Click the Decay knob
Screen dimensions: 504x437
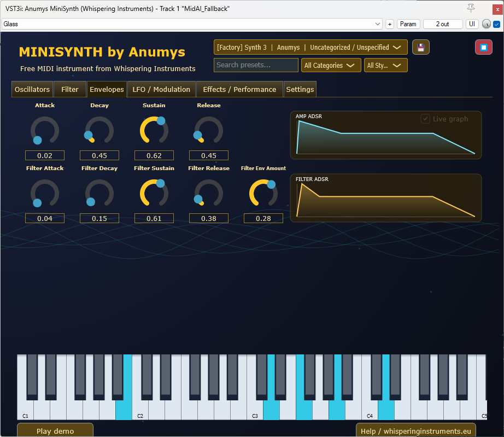click(99, 131)
